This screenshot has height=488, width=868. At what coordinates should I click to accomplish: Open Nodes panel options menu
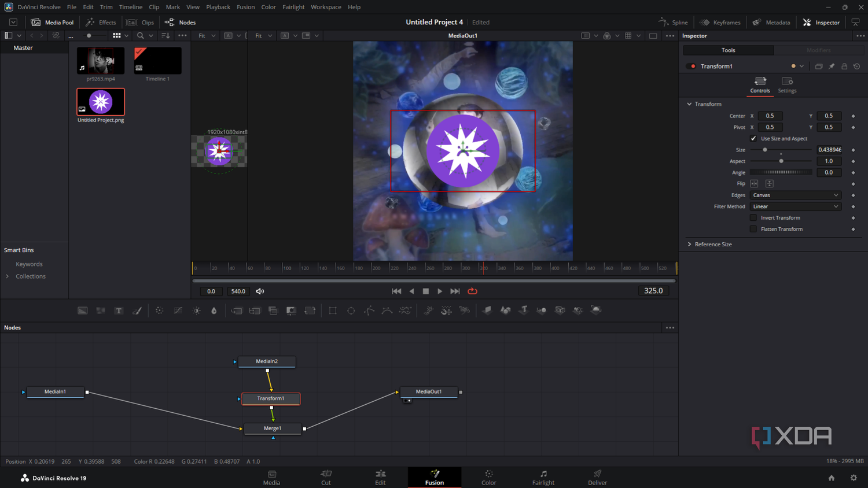click(x=670, y=328)
